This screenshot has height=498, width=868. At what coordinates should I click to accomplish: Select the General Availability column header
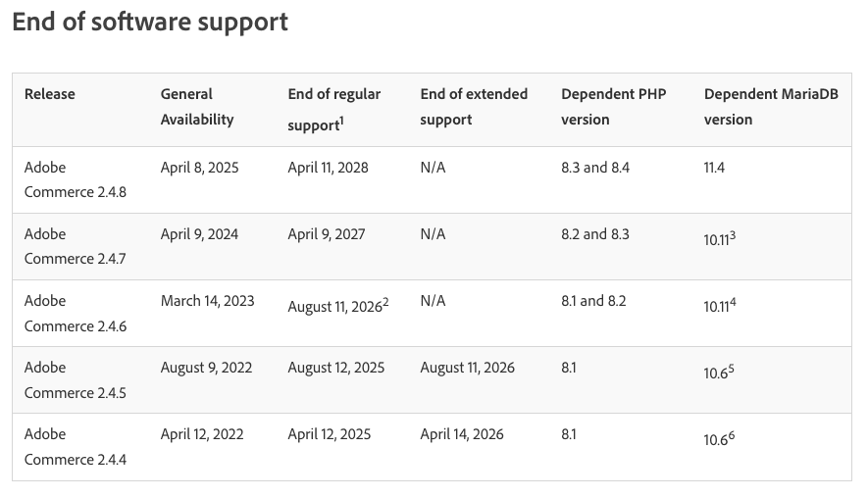coord(197,107)
